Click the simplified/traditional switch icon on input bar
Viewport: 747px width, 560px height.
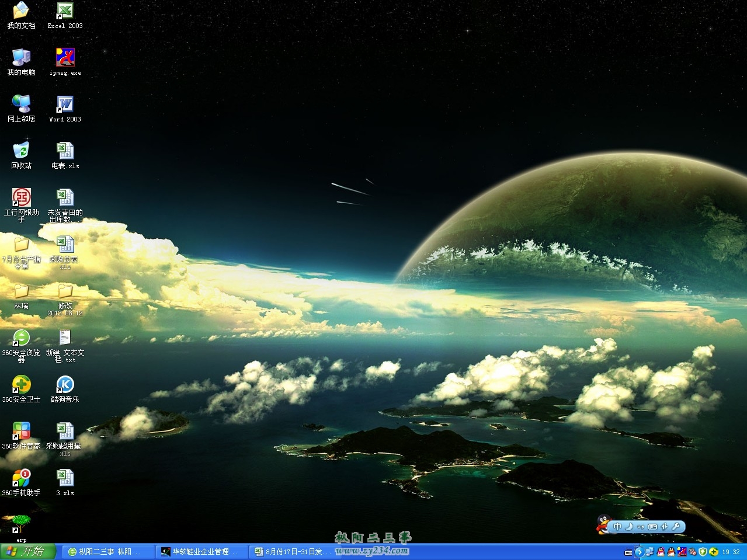tap(664, 527)
